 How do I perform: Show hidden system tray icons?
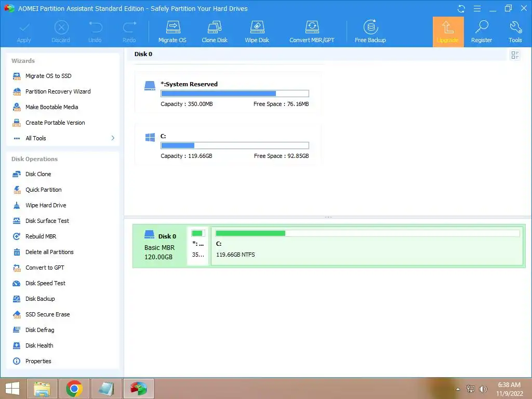pyautogui.click(x=458, y=389)
